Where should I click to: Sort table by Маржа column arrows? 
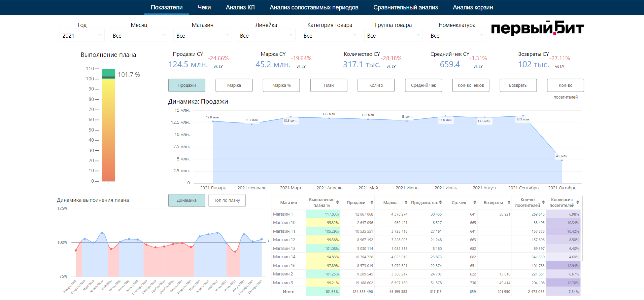406,202
